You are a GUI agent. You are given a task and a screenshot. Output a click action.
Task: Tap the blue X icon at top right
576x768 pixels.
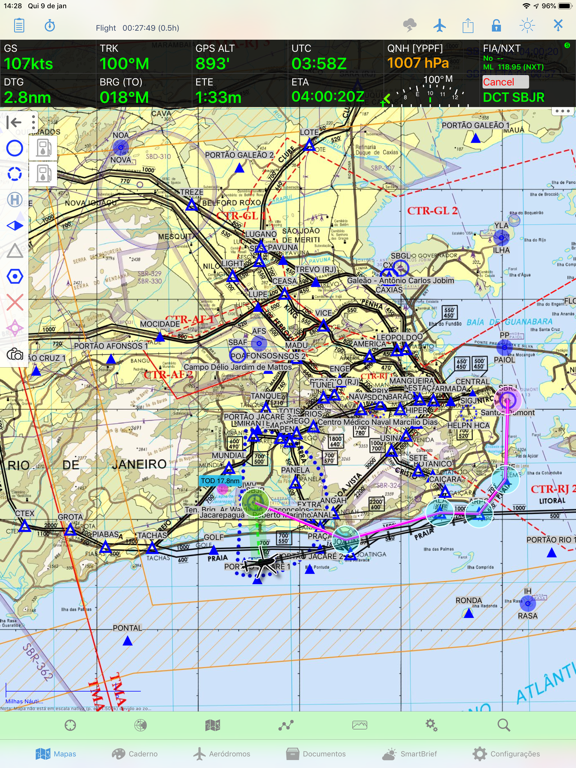coord(558,24)
